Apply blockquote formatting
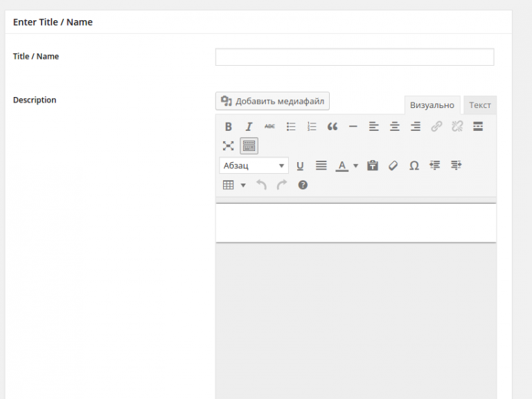The image size is (532, 399). 332,127
